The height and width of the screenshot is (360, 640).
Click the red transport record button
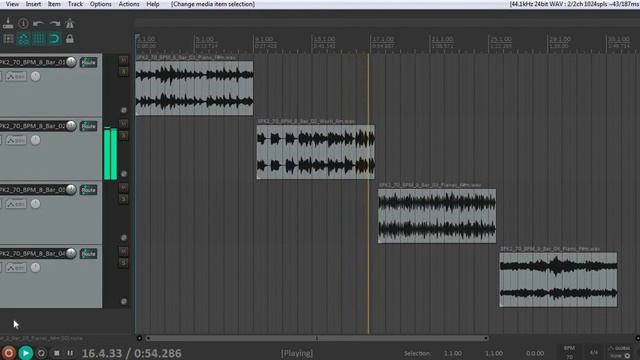tap(9, 353)
